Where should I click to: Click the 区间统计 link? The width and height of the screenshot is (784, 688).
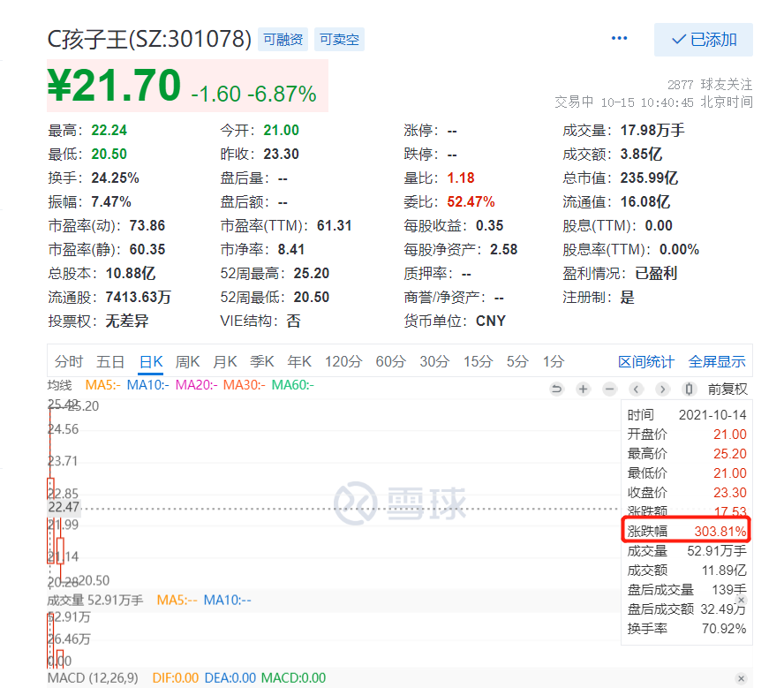click(x=645, y=361)
